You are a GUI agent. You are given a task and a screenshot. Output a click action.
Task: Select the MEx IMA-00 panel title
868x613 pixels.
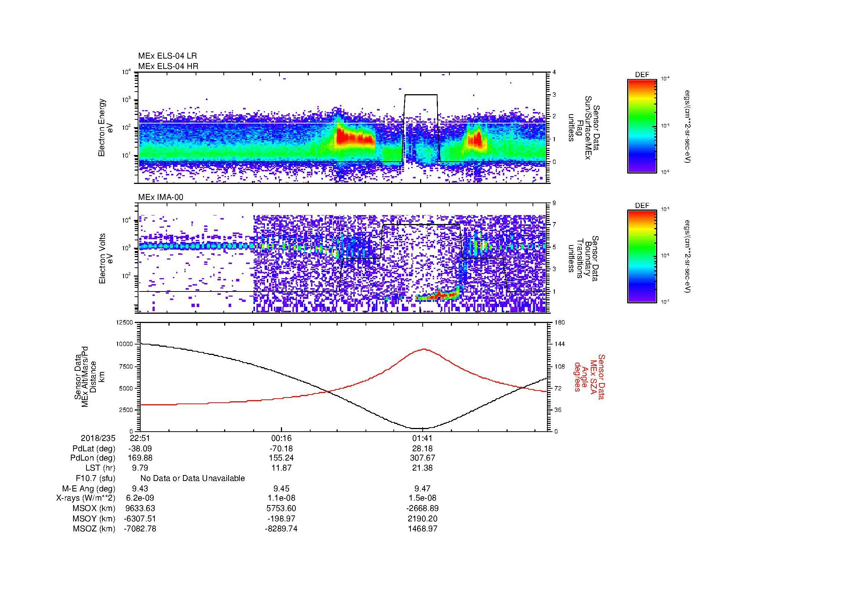161,197
